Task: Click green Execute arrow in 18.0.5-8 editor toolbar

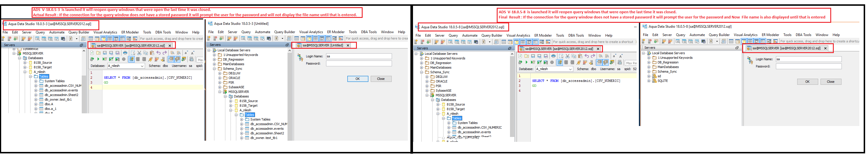Action: 527,62
